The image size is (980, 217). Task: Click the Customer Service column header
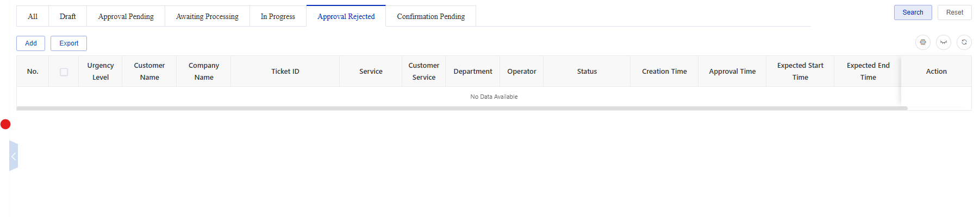tap(424, 71)
